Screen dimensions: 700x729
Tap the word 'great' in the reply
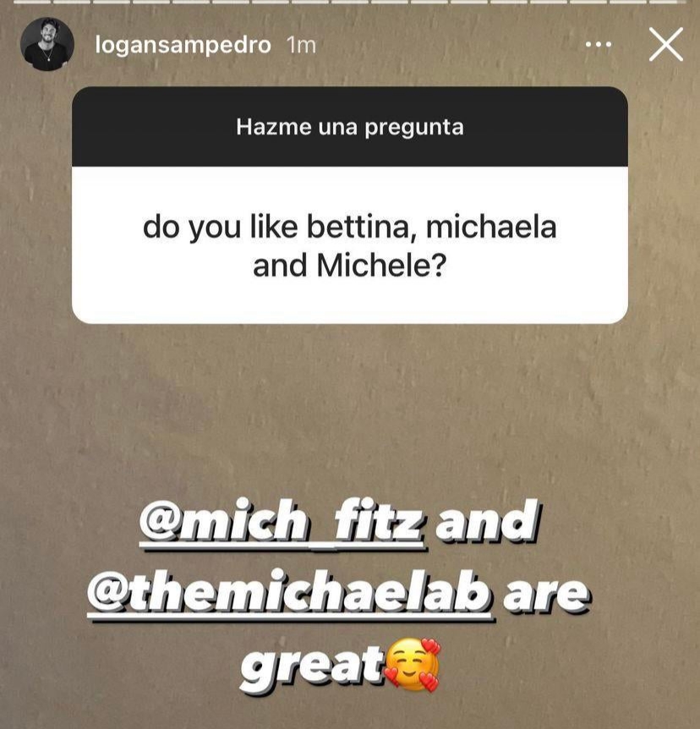point(311,666)
